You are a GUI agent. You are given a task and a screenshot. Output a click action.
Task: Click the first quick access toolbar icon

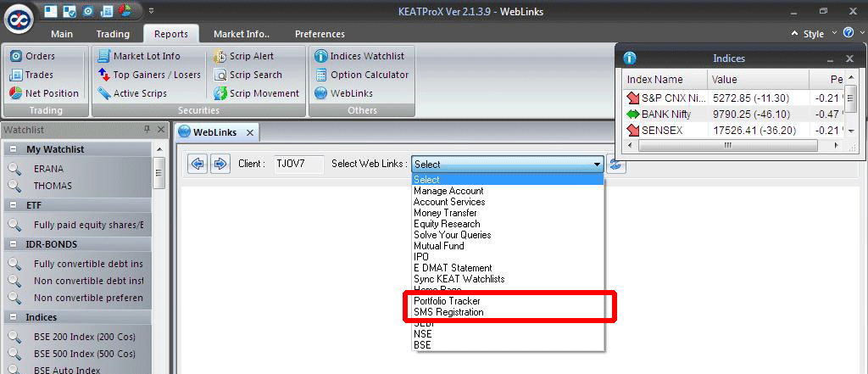[x=51, y=10]
